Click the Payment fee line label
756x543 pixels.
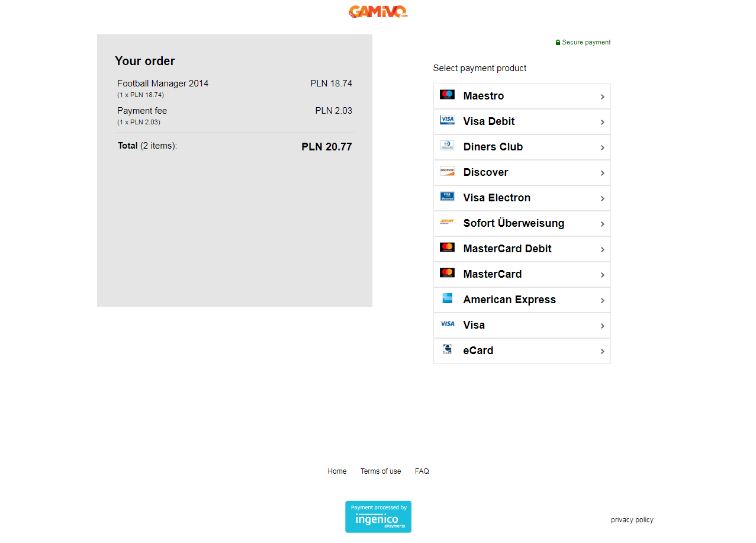(x=142, y=111)
